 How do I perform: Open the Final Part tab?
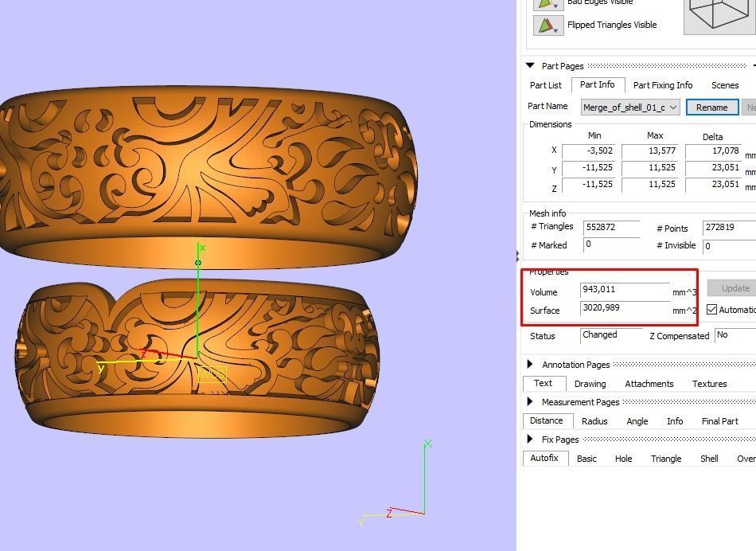[720, 421]
